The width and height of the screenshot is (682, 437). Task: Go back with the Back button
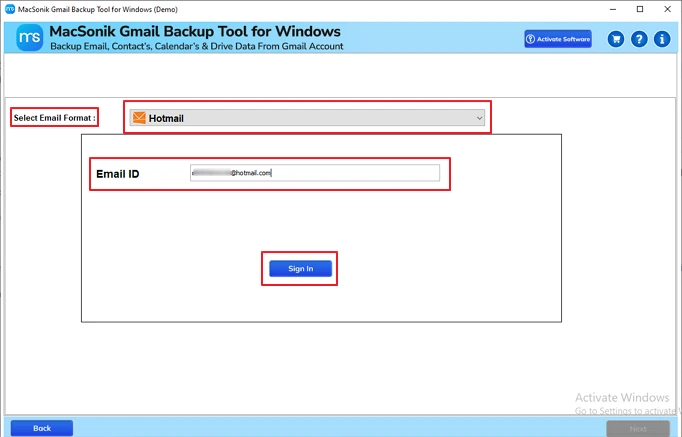point(42,428)
